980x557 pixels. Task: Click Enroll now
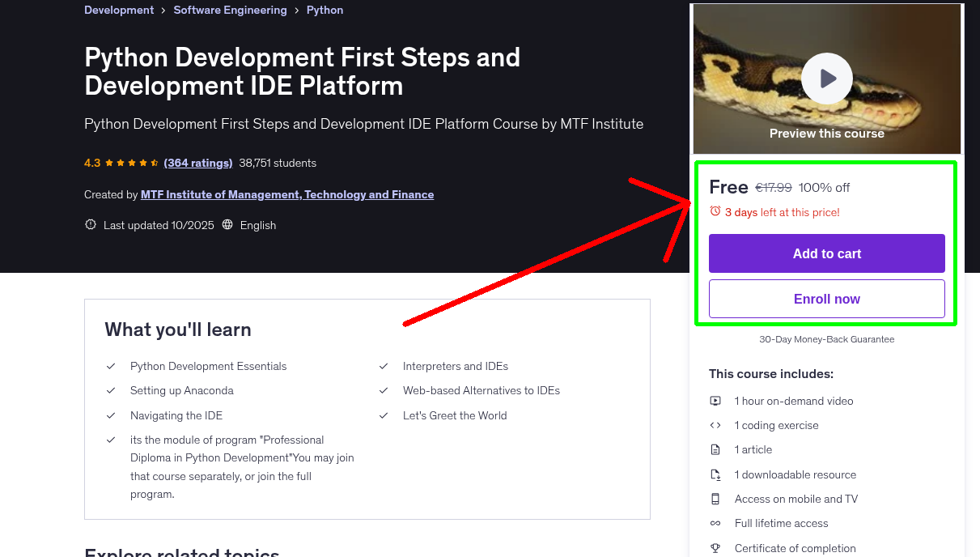tap(826, 299)
